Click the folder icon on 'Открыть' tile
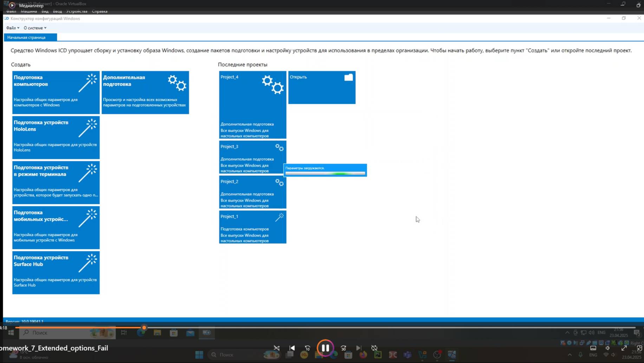 pos(349,77)
